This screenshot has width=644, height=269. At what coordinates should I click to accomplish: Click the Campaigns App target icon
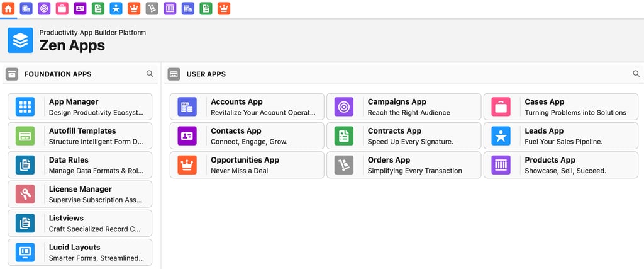pos(344,107)
